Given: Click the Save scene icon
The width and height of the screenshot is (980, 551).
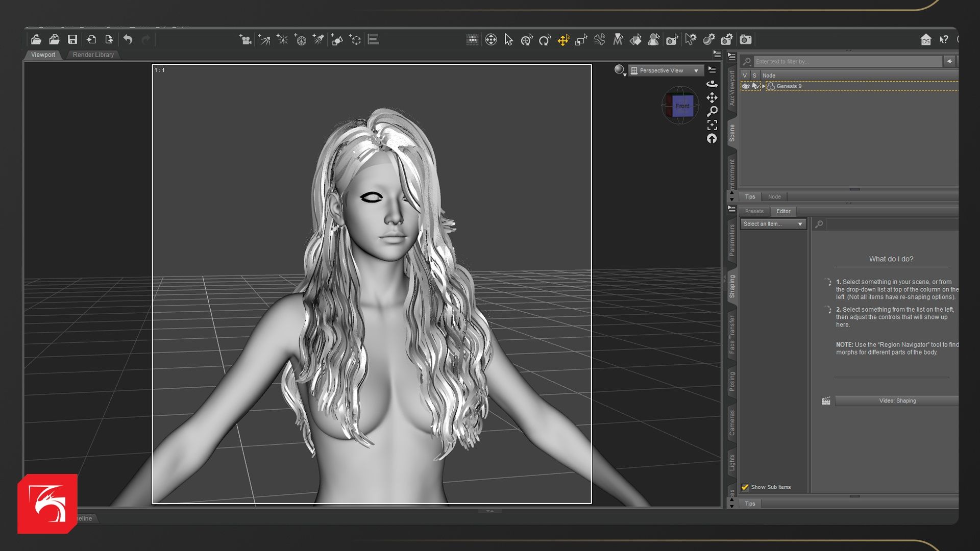Looking at the screenshot, I should tap(72, 40).
